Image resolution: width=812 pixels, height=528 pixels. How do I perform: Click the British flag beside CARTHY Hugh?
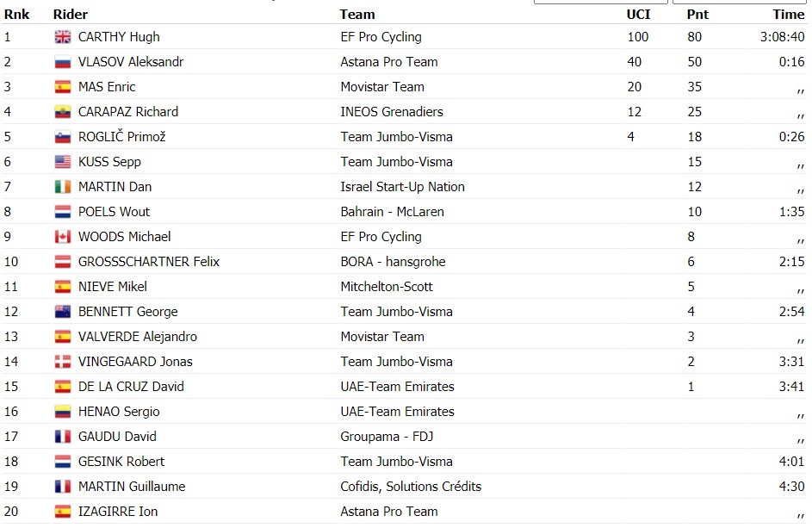click(x=63, y=37)
